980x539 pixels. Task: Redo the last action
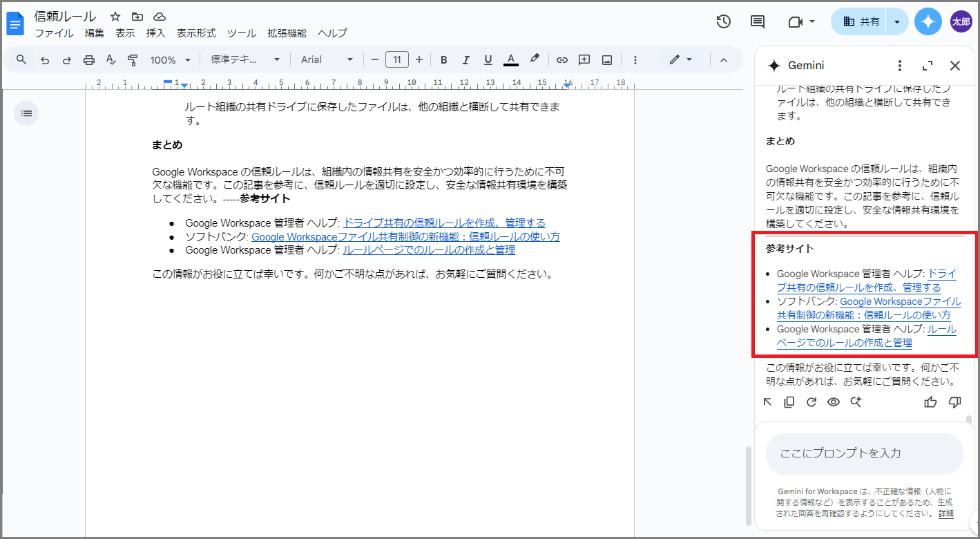(x=67, y=60)
